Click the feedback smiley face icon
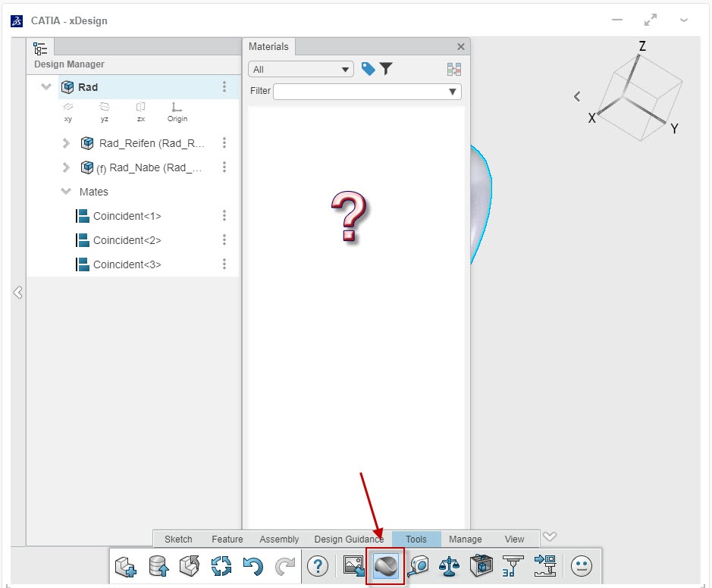Viewport: 712px width, 588px height. (582, 566)
